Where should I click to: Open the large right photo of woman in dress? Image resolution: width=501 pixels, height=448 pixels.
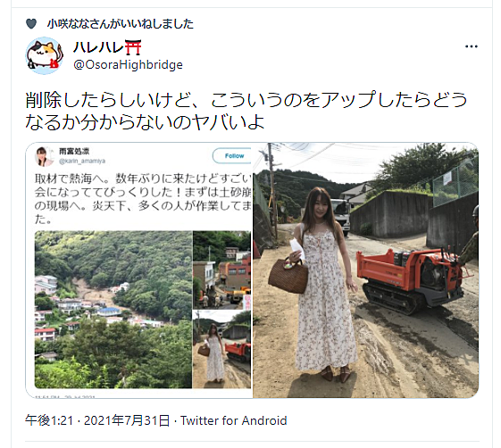365,270
